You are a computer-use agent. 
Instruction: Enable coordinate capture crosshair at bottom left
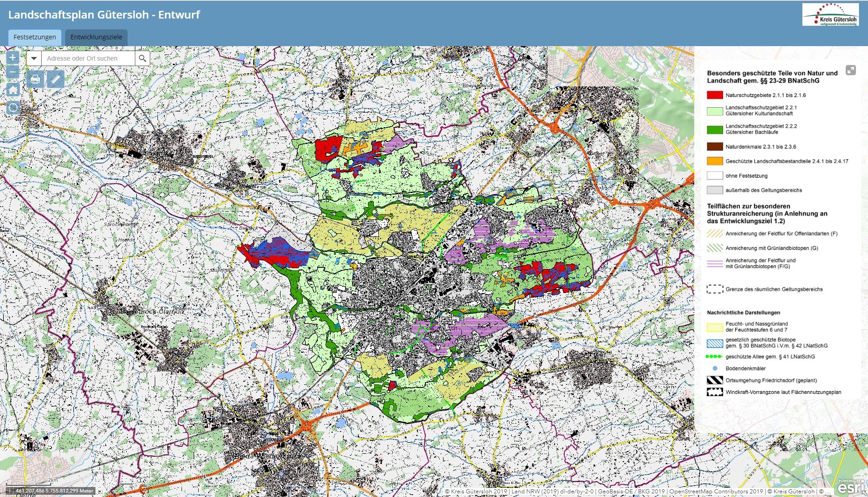(x=10, y=491)
